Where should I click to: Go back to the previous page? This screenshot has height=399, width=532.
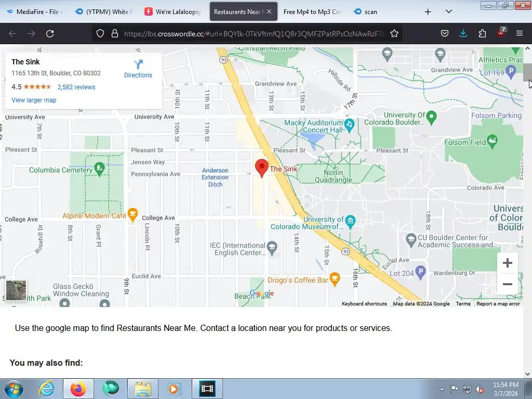[x=12, y=34]
